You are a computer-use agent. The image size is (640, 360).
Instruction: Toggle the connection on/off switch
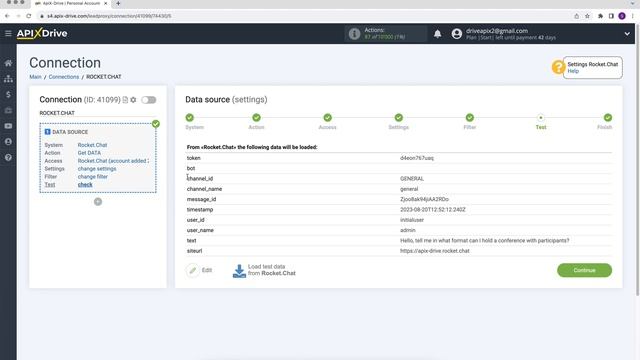[x=149, y=100]
